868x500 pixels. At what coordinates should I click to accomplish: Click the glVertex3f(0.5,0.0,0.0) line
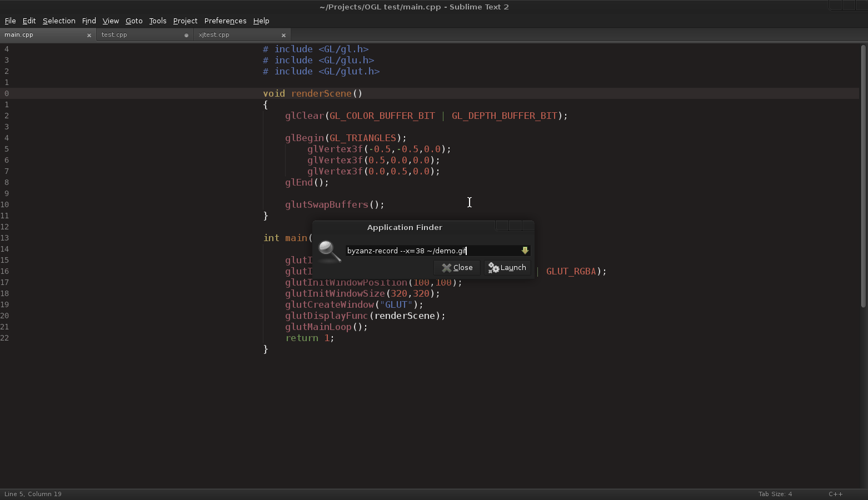coord(373,160)
